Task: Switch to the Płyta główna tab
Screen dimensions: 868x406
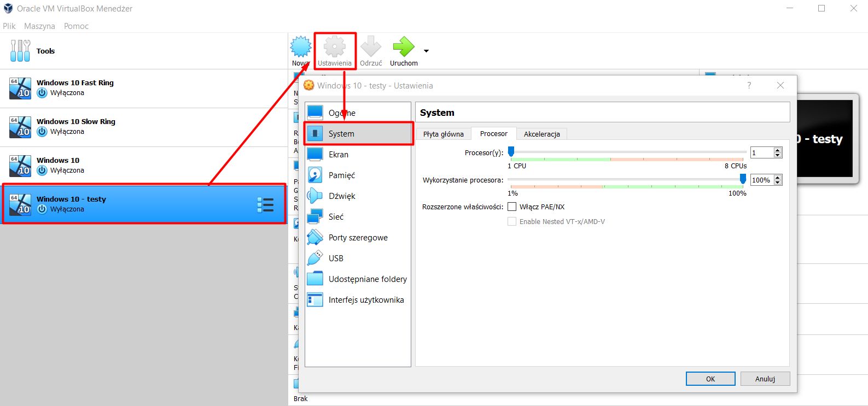Action: 444,134
